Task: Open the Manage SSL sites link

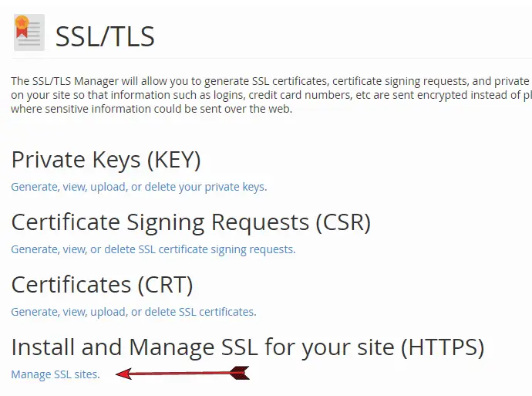Action: 56,374
